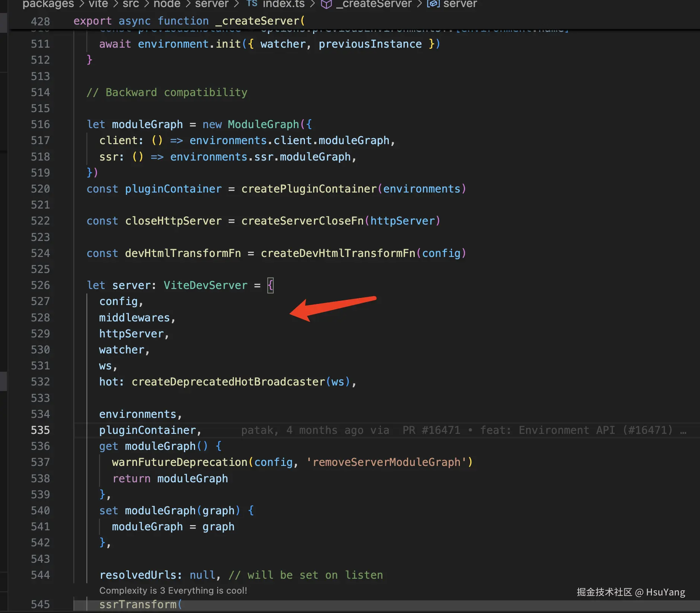Click 'set moduleGraph(graph)' setter on line 540
The height and width of the screenshot is (613, 700).
click(170, 511)
